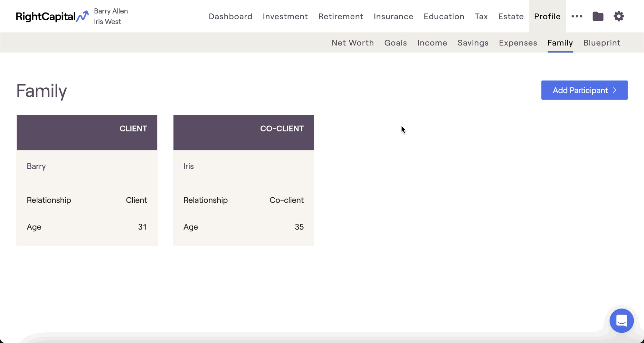Open Iris's co-client card
644x343 pixels.
pyautogui.click(x=243, y=181)
